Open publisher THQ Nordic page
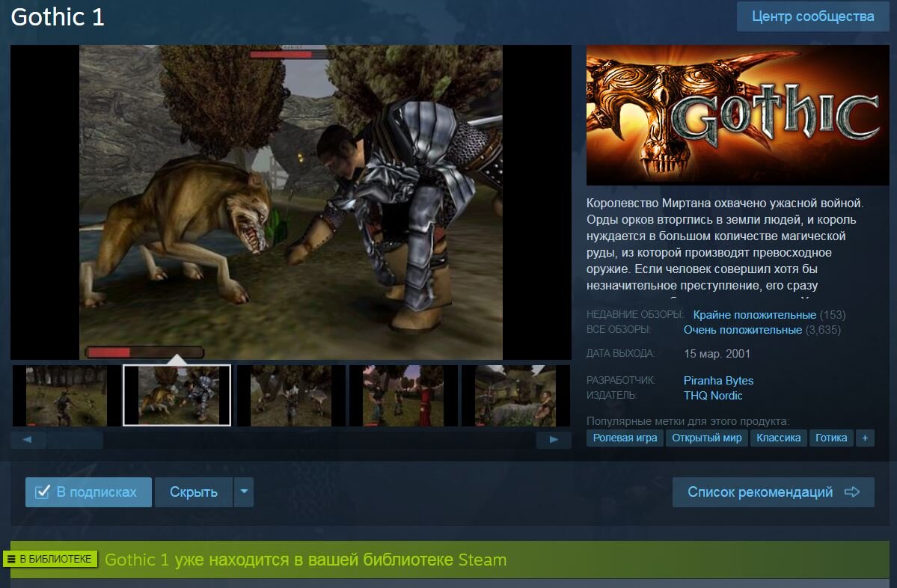This screenshot has width=897, height=588. 713,395
